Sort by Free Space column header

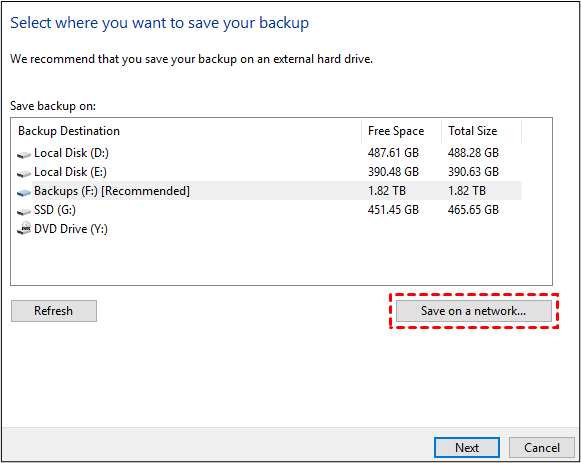click(x=401, y=131)
